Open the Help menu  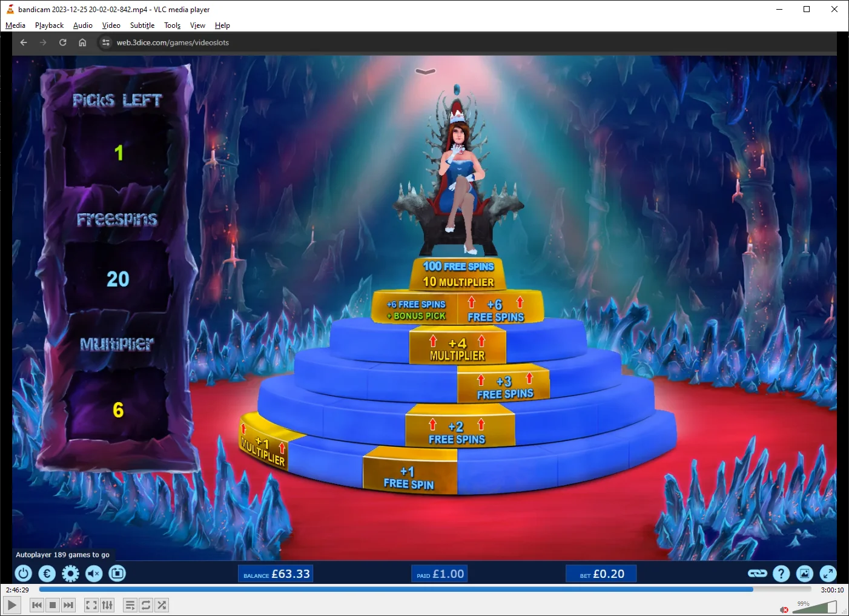[222, 25]
